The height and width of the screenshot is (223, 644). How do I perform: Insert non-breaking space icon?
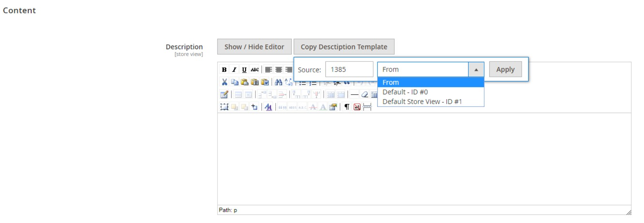tap(357, 107)
